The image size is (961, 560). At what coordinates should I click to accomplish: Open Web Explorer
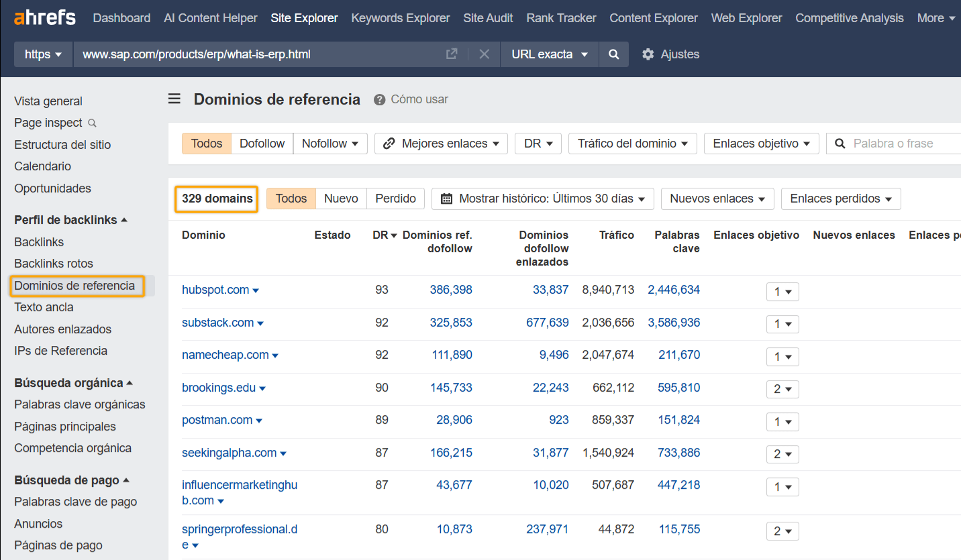point(746,18)
